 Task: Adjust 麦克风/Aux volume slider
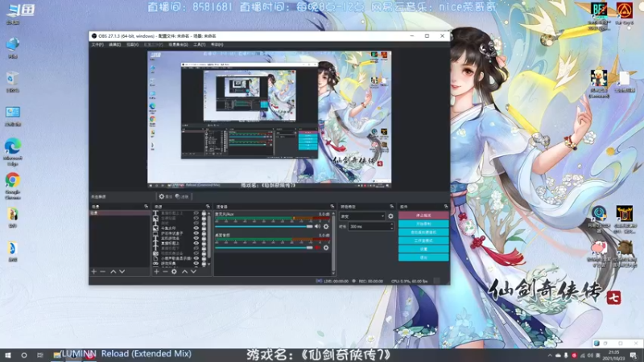(264, 227)
